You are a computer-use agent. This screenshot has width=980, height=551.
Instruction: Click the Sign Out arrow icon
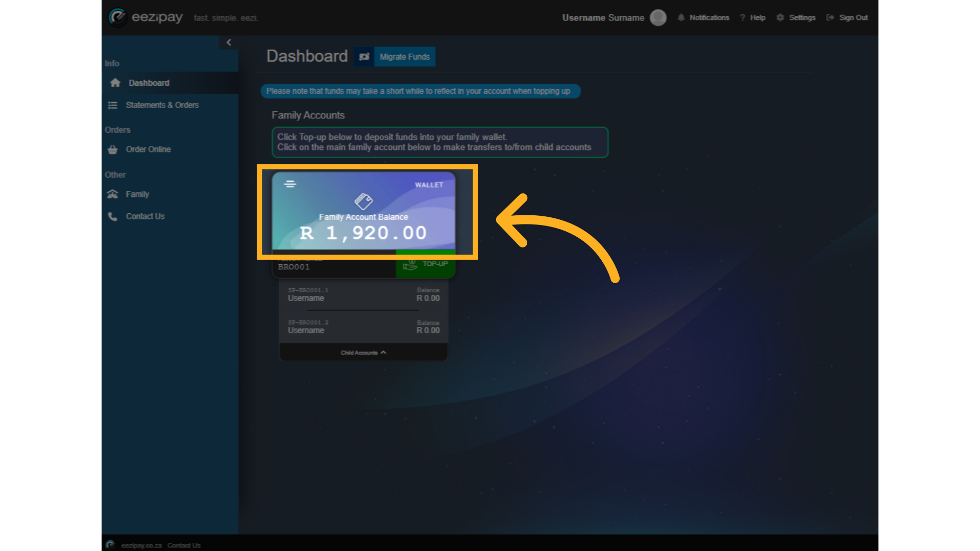pos(829,17)
